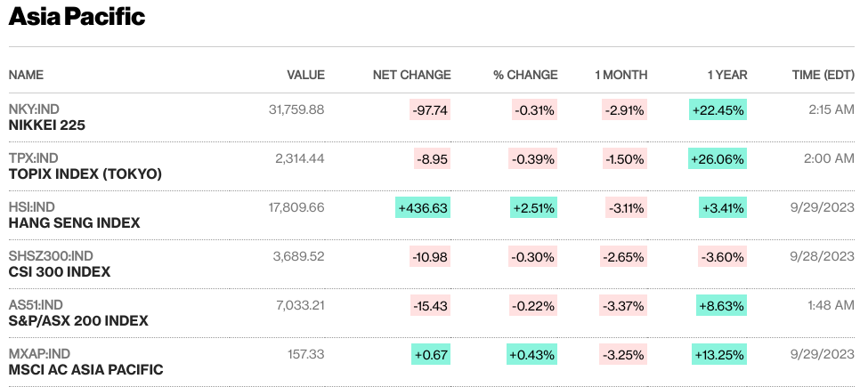Click the Asia Pacific section heading
Screen dimensions: 868x387
(77, 17)
